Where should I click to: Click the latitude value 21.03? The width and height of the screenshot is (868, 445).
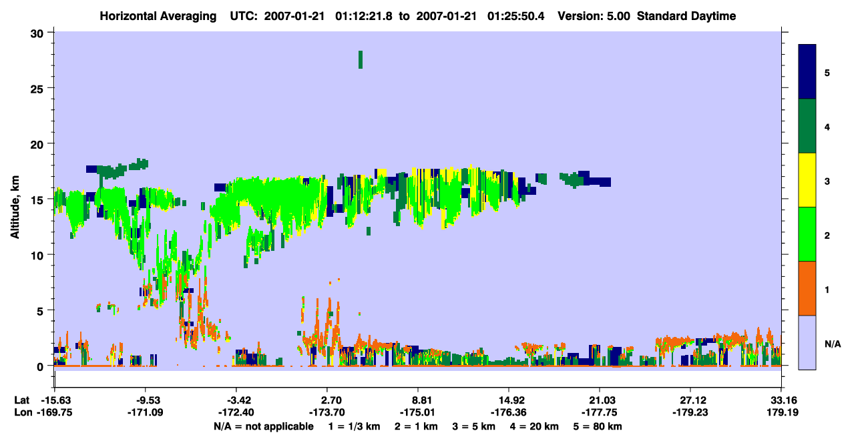(x=602, y=400)
